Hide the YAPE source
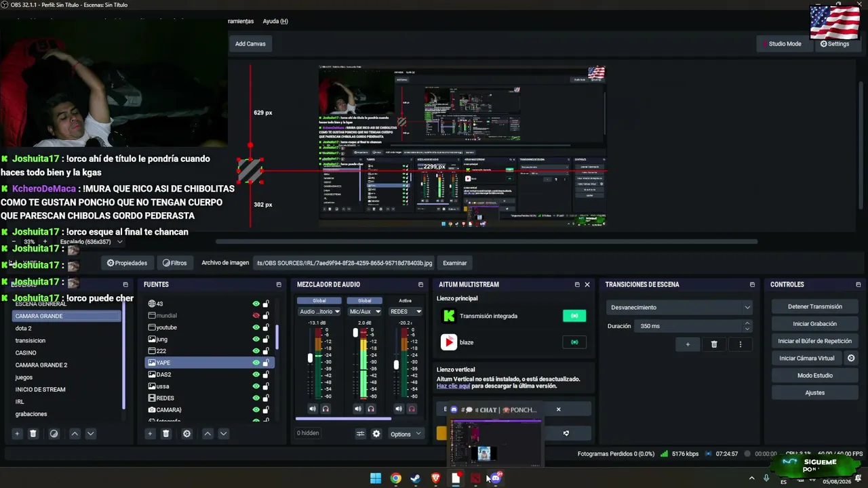 click(x=256, y=363)
